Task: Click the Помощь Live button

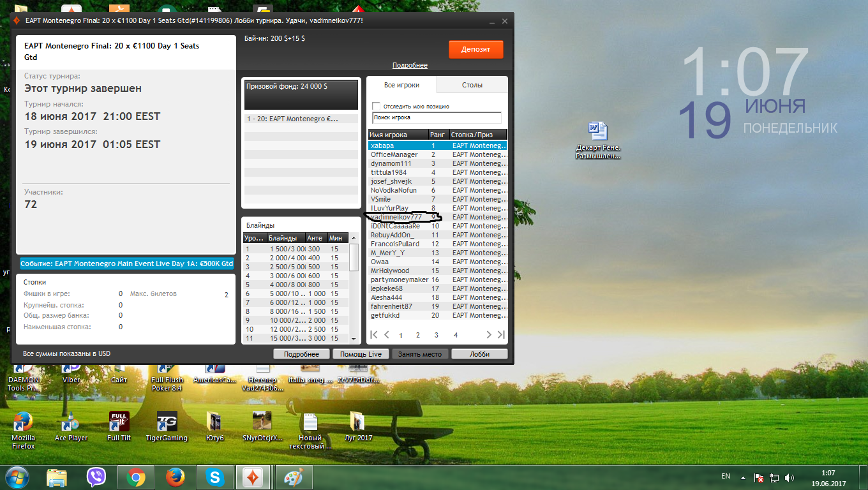Action: (361, 354)
